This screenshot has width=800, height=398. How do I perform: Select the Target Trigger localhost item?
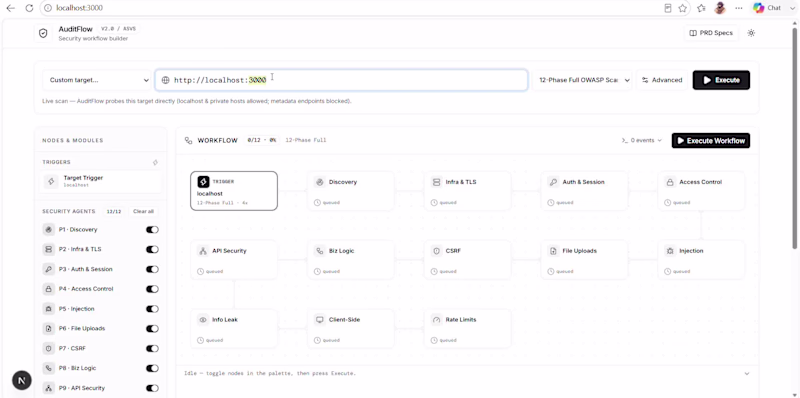pos(102,182)
